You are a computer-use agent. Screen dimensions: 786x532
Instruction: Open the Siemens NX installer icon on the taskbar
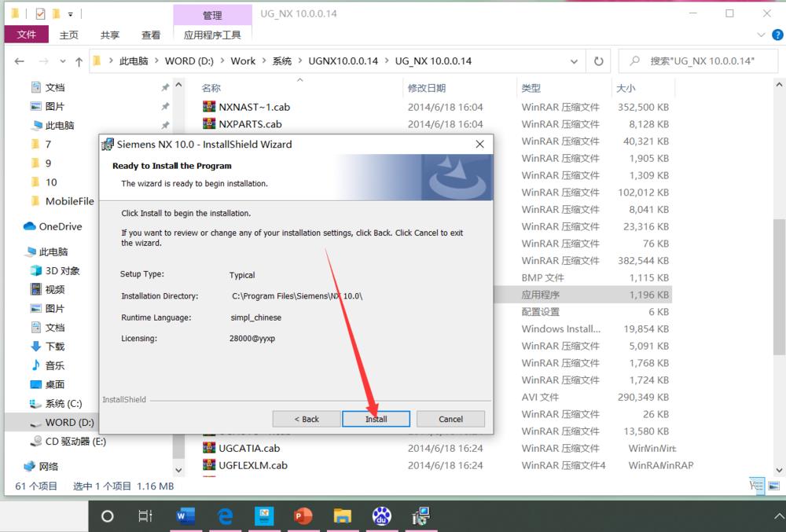click(421, 516)
